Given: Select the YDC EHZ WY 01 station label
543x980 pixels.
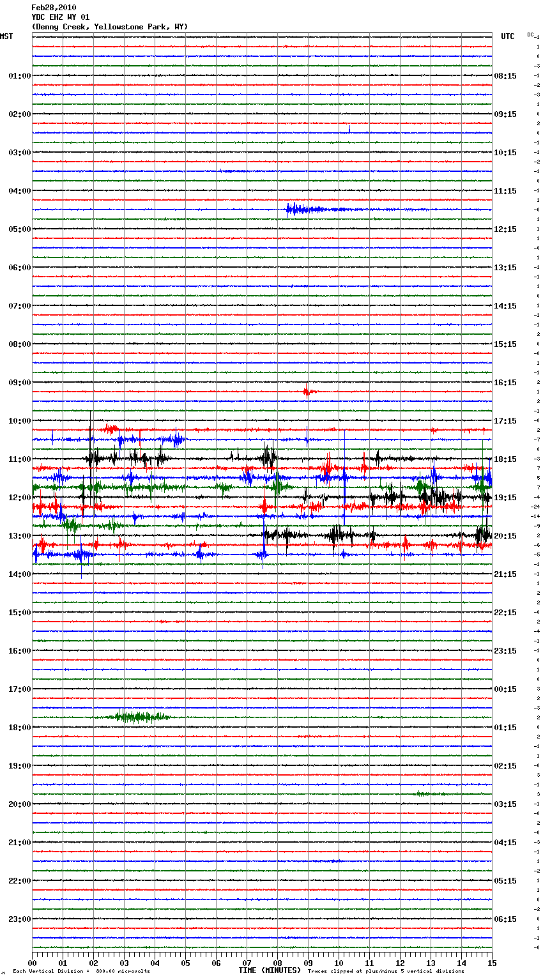Looking at the screenshot, I should pyautogui.click(x=61, y=17).
